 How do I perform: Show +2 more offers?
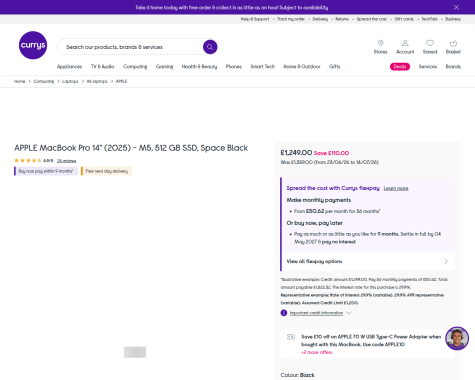click(x=317, y=352)
